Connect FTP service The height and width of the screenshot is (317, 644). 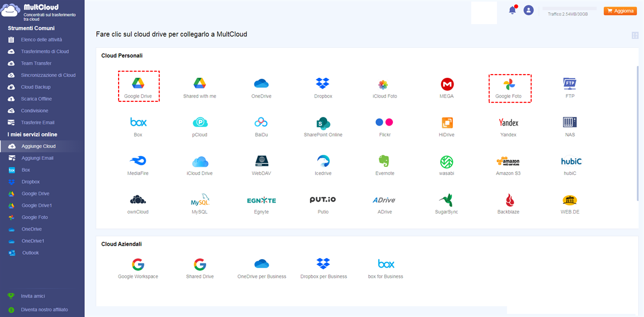[570, 83]
